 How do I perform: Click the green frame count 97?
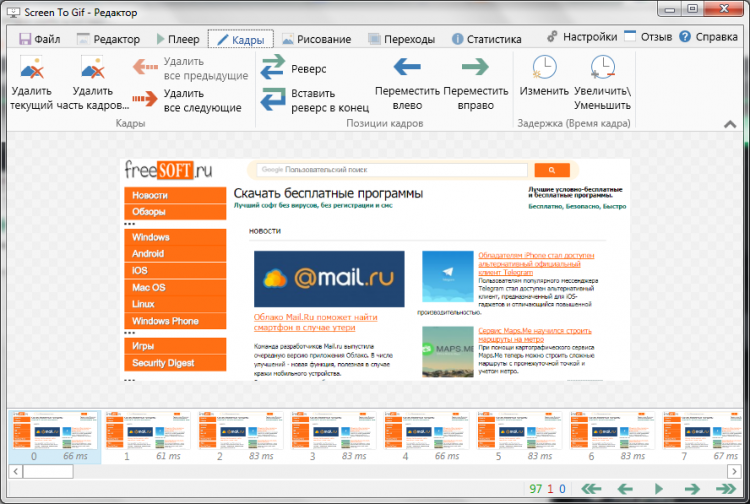pos(536,489)
